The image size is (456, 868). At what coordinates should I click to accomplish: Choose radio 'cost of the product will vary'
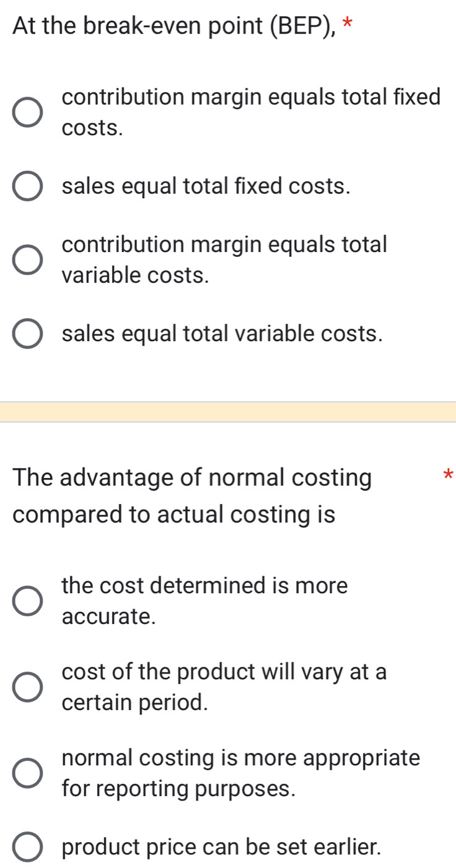[x=28, y=687]
